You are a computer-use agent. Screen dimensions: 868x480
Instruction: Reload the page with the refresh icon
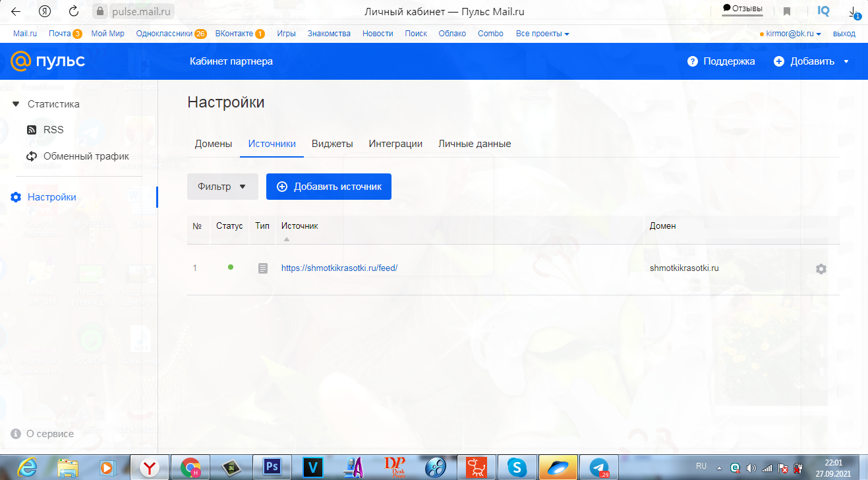(74, 11)
